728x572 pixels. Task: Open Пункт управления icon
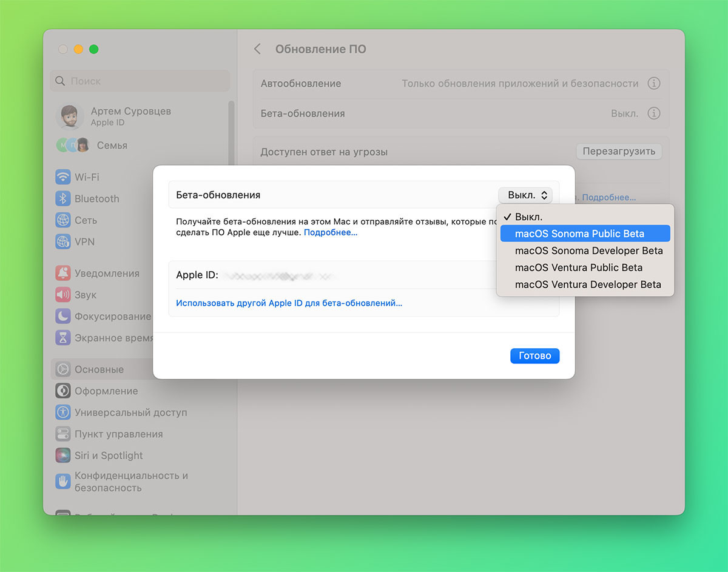(63, 434)
